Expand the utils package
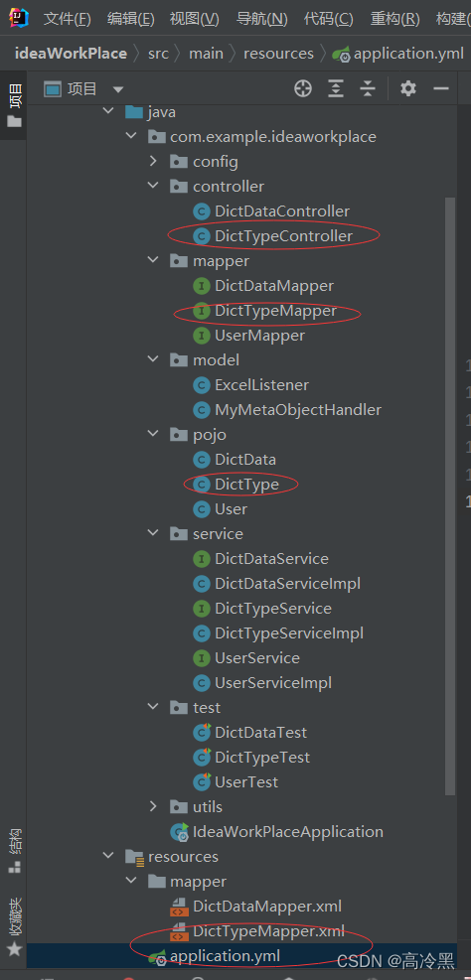The width and height of the screenshot is (471, 980). pyautogui.click(x=153, y=807)
